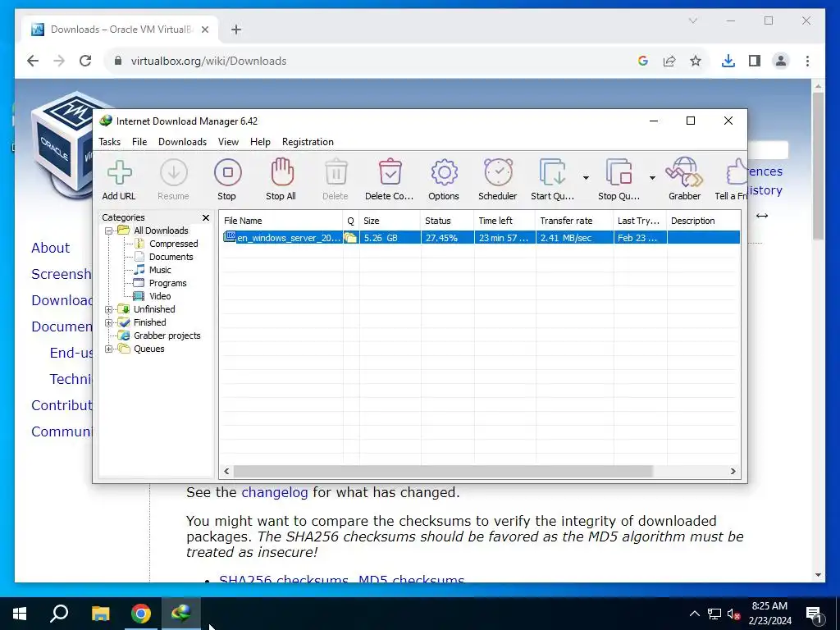Select the en_windows_server download row
The height and width of the screenshot is (630, 840).
pyautogui.click(x=480, y=238)
